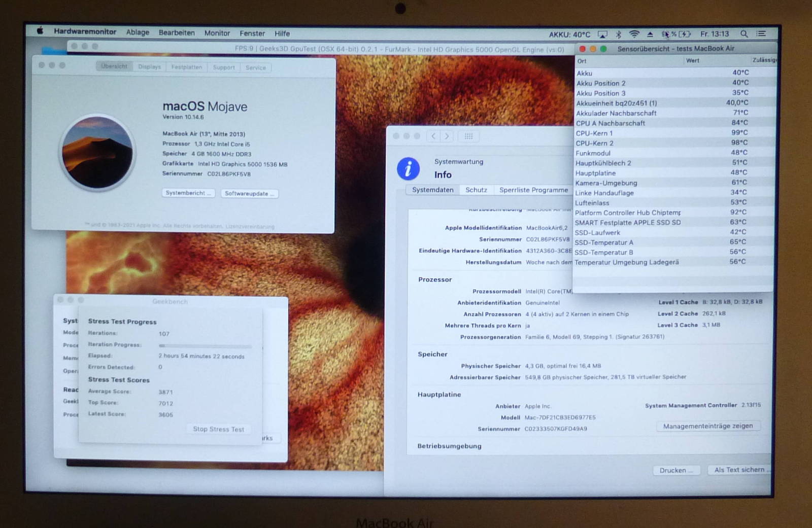812x528 pixels.
Task: Open the AirPlay display menu
Action: [602, 34]
